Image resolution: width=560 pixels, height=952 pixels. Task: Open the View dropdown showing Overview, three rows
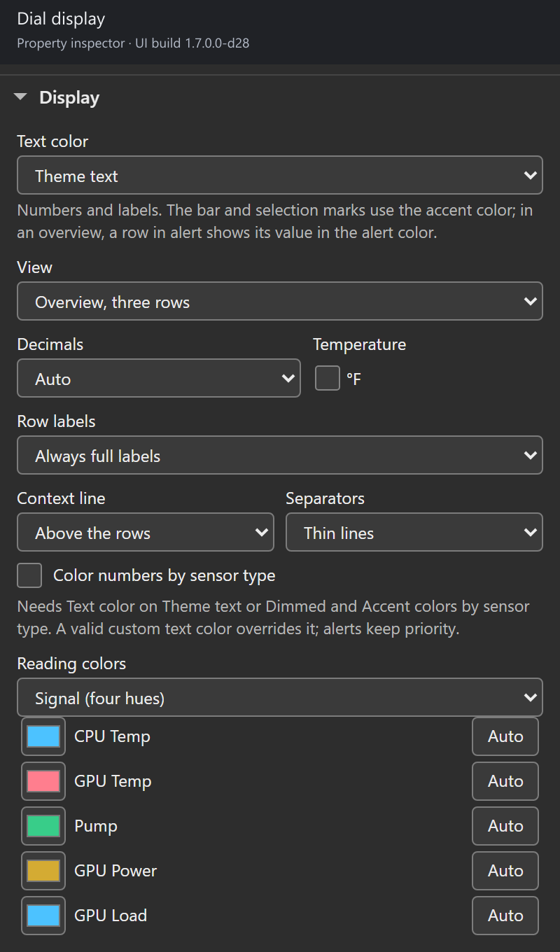pos(280,301)
